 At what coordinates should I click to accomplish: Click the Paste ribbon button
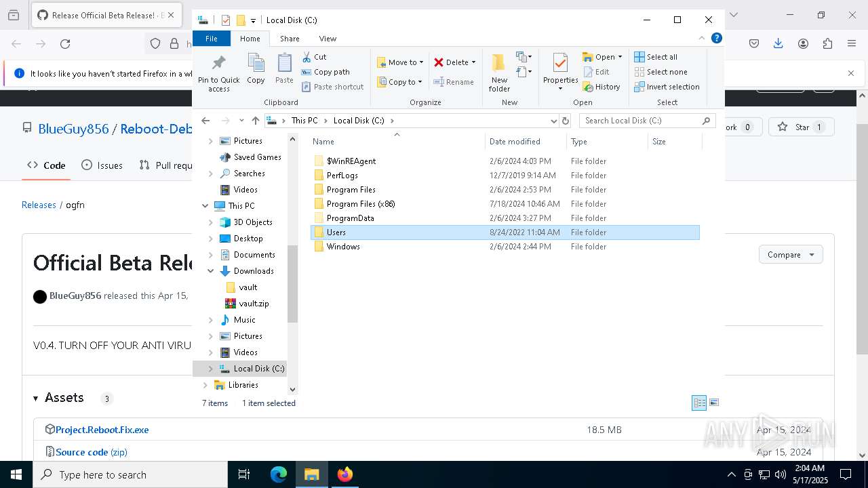tap(284, 70)
